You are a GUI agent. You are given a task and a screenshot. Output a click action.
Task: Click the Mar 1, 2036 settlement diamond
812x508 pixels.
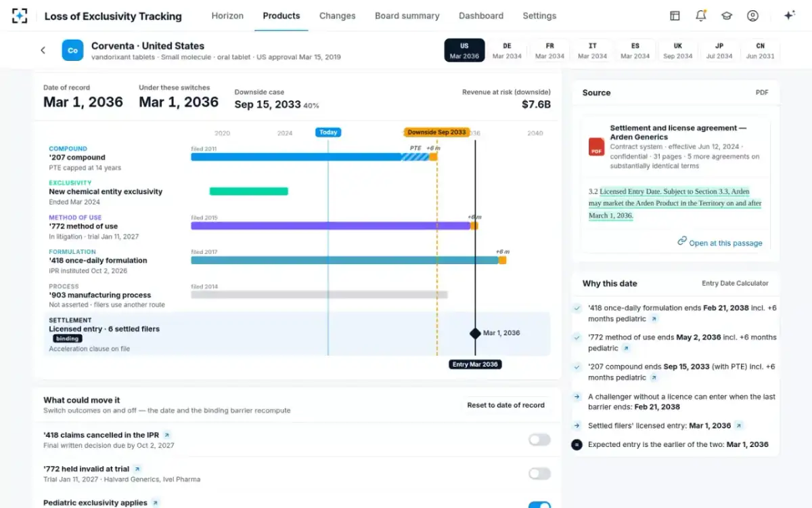(x=475, y=333)
